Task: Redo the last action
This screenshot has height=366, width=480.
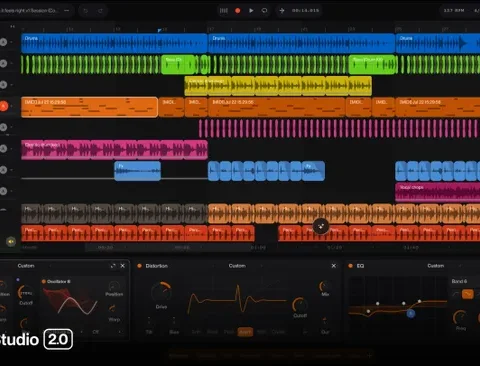Action: 100,11
